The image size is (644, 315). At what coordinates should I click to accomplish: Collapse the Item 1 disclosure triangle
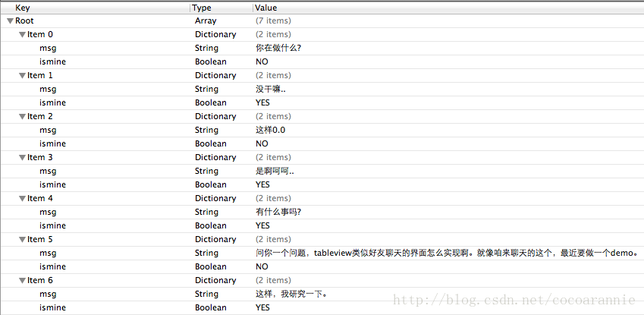(22, 76)
